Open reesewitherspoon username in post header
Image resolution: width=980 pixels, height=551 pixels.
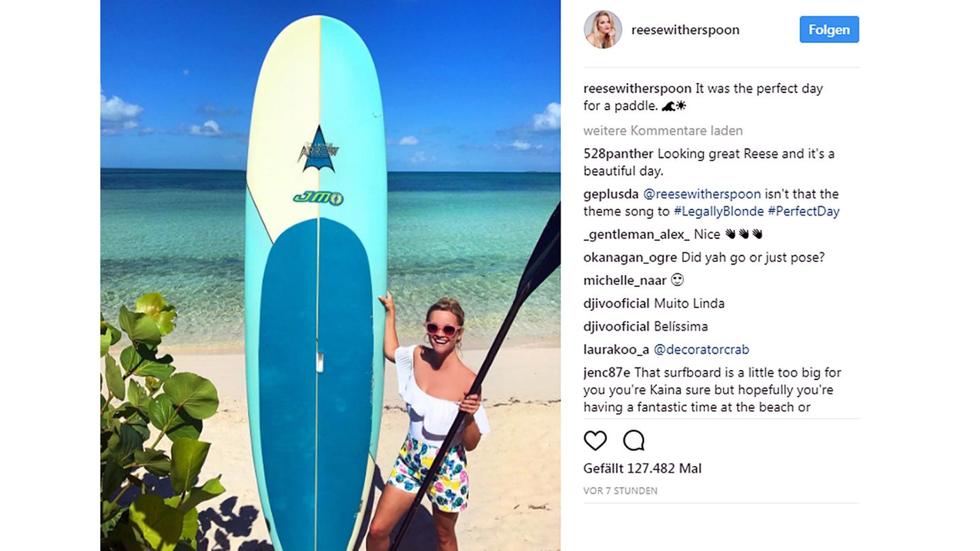[x=685, y=30]
